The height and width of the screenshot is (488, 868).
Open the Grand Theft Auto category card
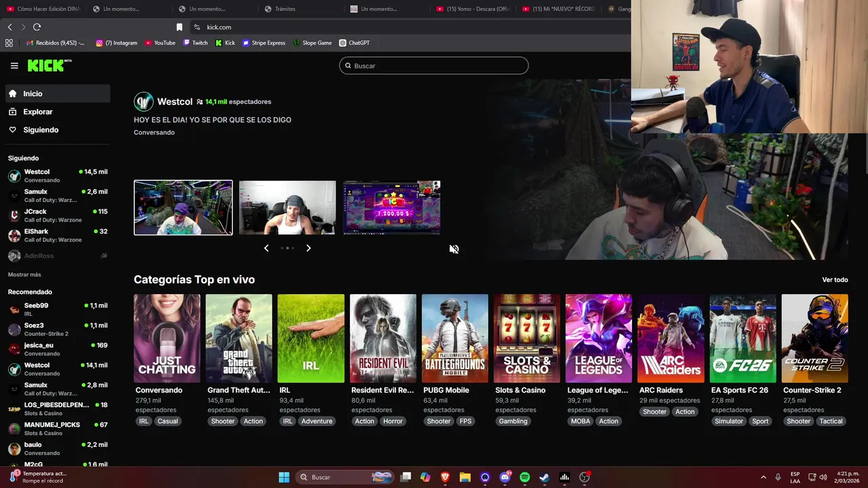239,338
